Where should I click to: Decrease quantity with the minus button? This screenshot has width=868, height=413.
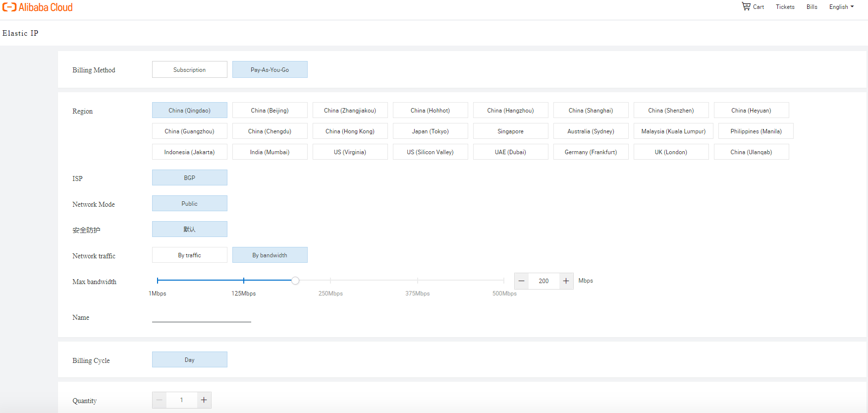(x=160, y=400)
